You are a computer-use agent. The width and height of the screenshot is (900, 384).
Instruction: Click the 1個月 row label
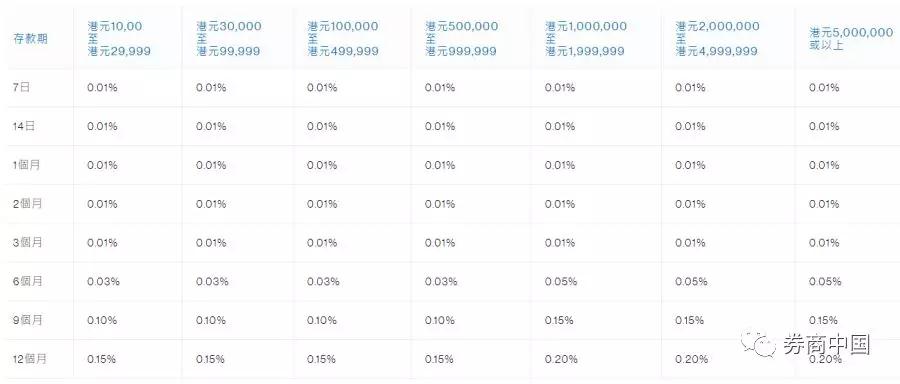26,165
